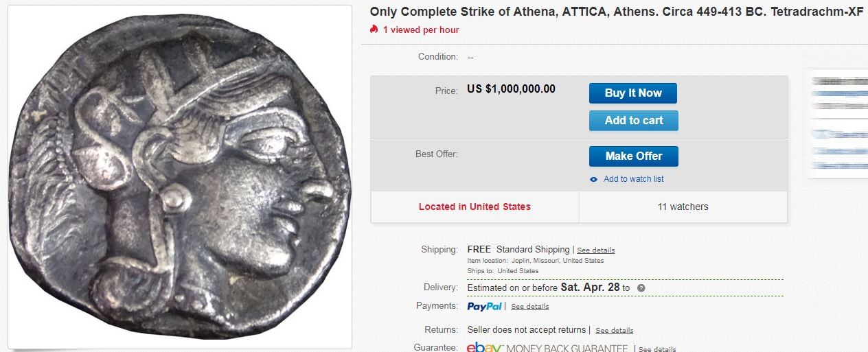The width and height of the screenshot is (868, 352).
Task: Click the US $1,000,000.00 price
Action: pyautogui.click(x=511, y=89)
